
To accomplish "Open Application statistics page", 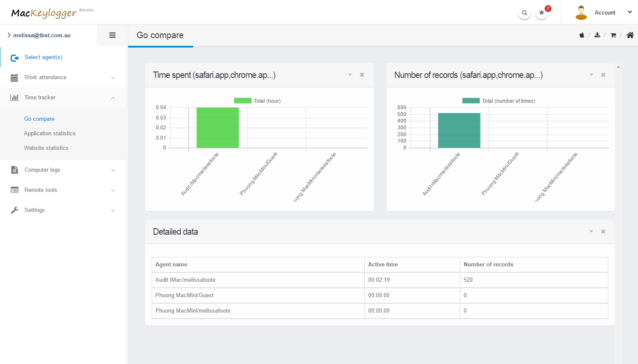I will point(50,134).
